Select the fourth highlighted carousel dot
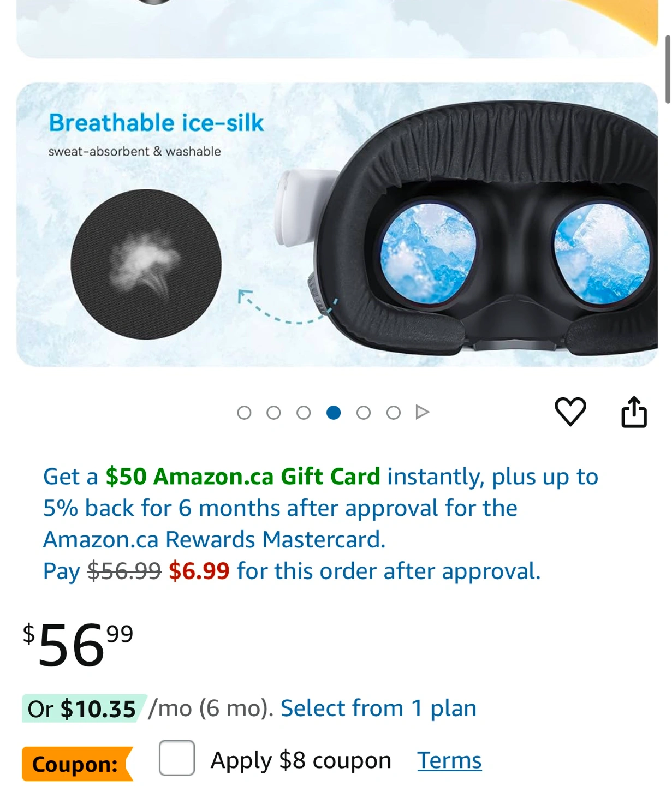 pos(334,413)
